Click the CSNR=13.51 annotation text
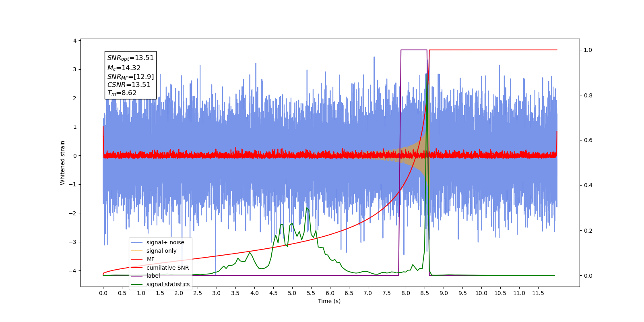This screenshot has width=644, height=322. pos(129,85)
